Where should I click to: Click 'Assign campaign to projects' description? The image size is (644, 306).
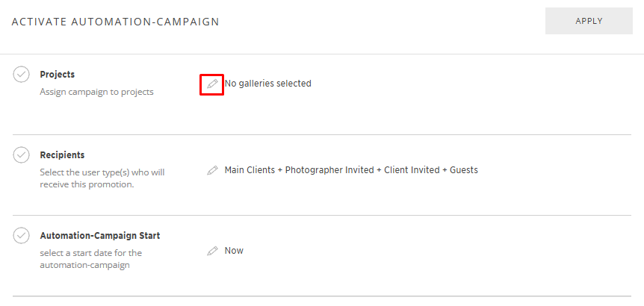[96, 93]
